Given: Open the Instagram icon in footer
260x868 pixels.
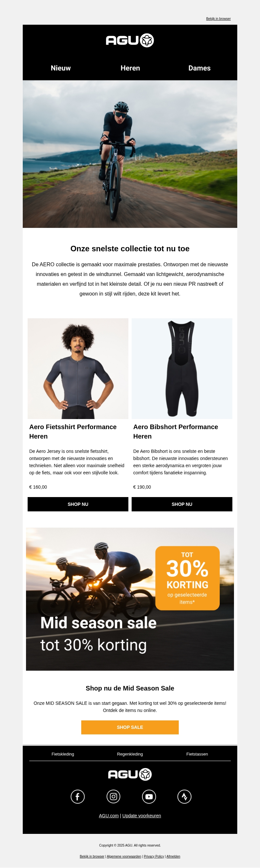Looking at the screenshot, I should pyautogui.click(x=113, y=796).
